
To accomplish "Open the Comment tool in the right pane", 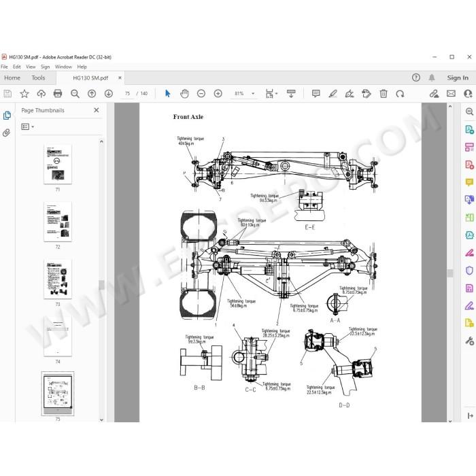I will point(469,182).
